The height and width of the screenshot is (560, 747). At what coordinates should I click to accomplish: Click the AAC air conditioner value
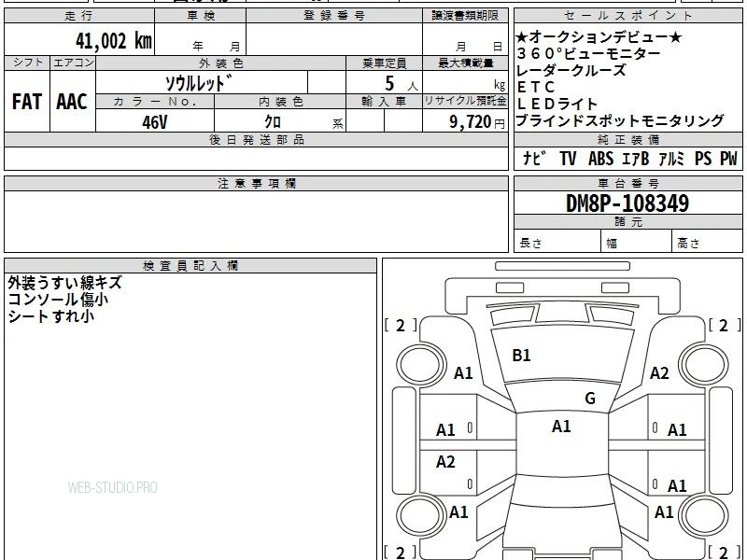(x=72, y=102)
